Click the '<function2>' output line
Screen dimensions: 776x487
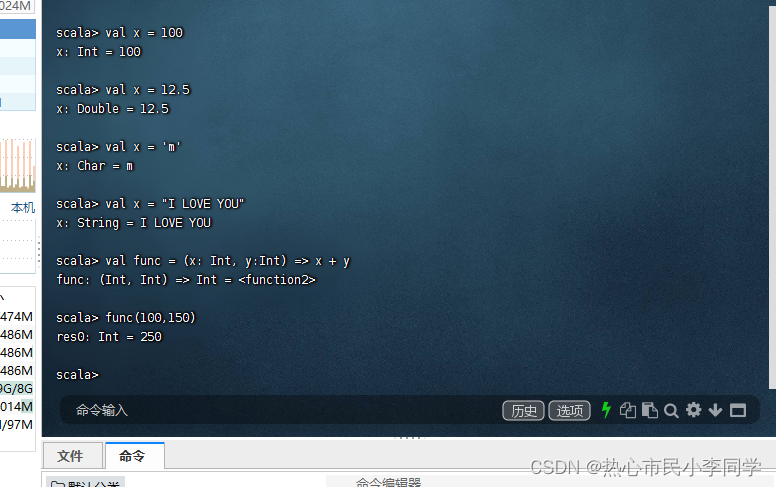tap(186, 280)
